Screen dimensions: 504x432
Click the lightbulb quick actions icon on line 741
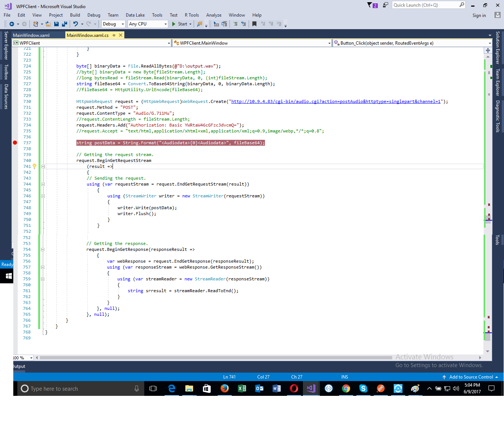(35, 166)
